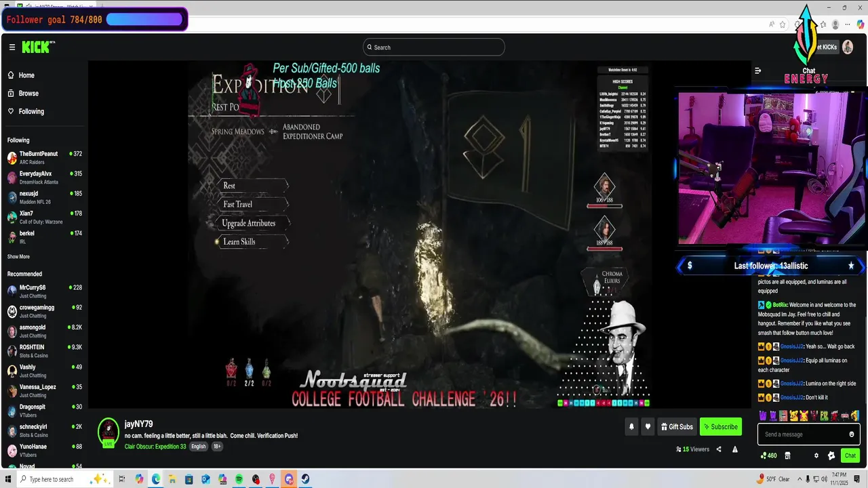Click the Windows Start button
The image size is (868, 488).
tap(8, 479)
